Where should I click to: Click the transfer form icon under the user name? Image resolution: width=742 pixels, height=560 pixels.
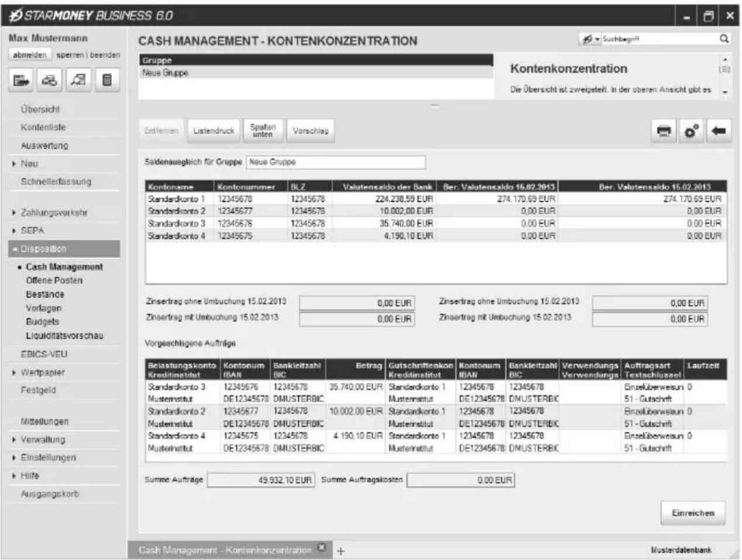22,80
